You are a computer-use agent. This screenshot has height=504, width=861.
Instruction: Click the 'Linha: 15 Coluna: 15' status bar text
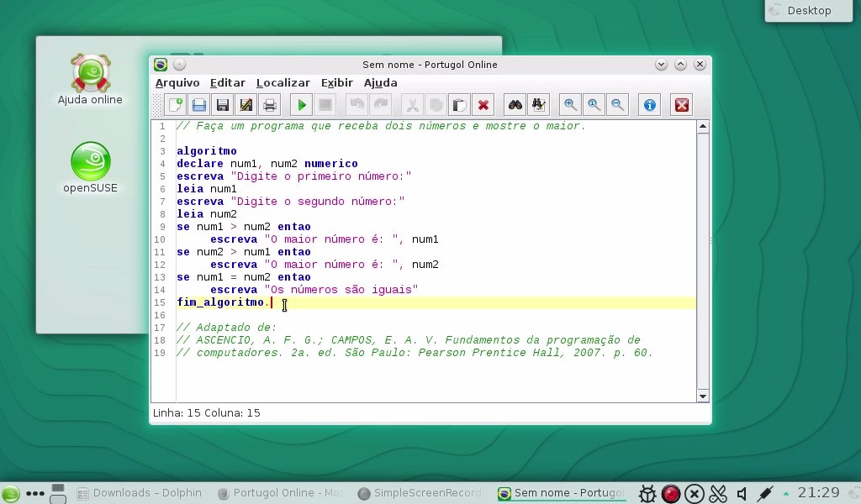(x=207, y=413)
